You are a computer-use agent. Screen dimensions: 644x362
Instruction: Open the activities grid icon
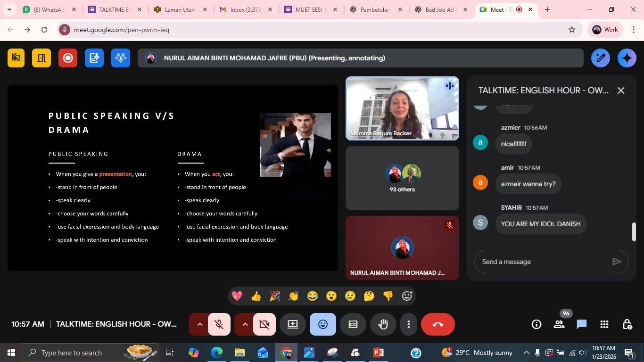[604, 324]
